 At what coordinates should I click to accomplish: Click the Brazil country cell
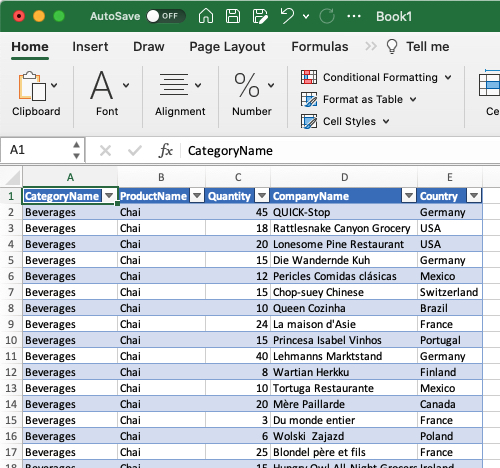click(450, 308)
